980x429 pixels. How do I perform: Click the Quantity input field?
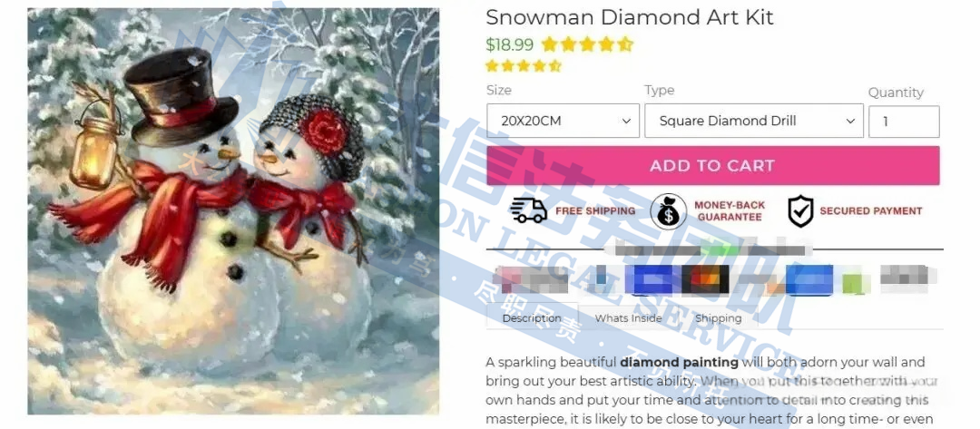point(904,122)
